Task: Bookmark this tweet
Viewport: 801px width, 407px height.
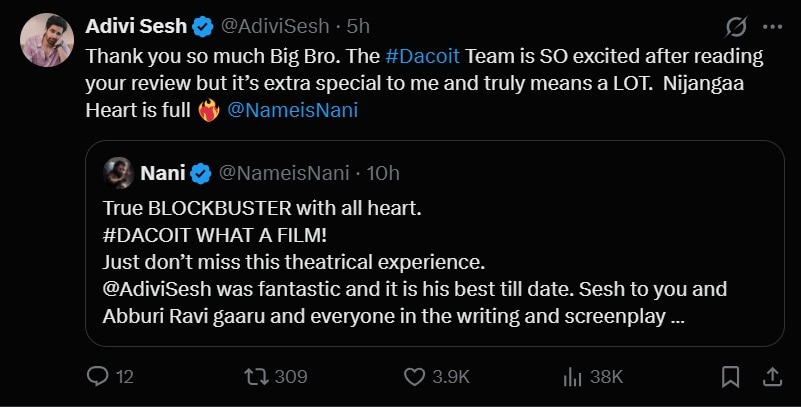Action: pyautogui.click(x=731, y=376)
